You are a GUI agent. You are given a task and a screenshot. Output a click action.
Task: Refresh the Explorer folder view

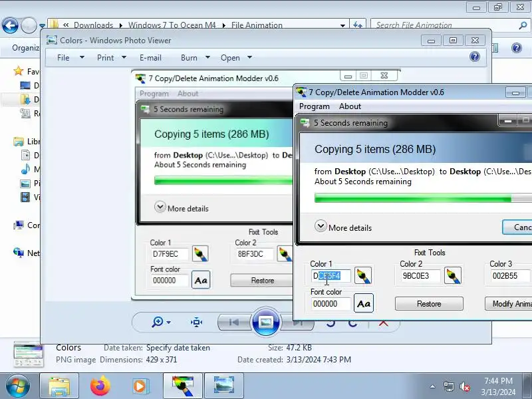(358, 25)
